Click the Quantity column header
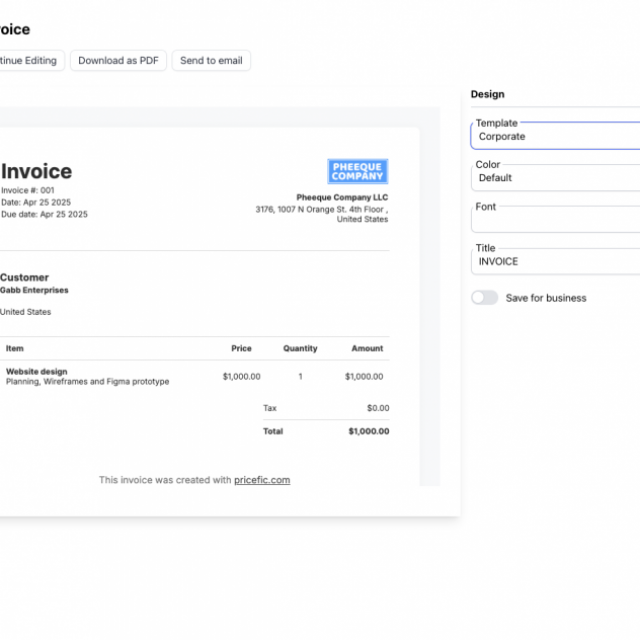 (300, 349)
